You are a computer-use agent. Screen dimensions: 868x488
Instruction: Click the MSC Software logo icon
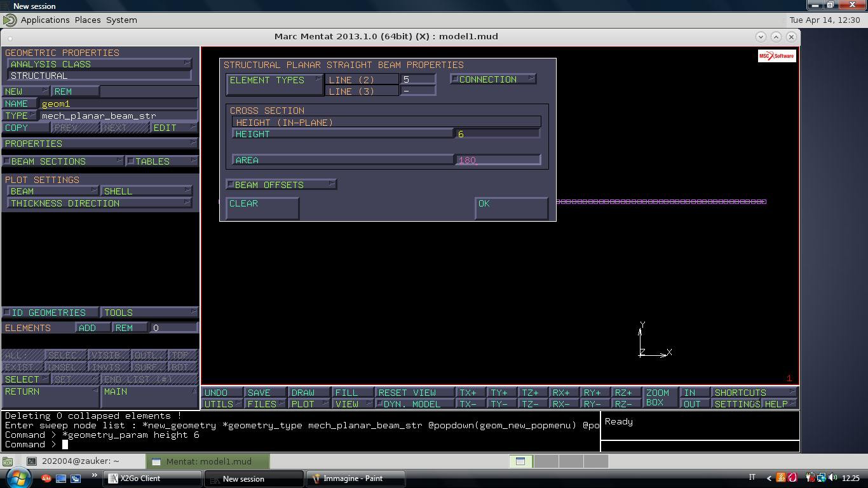pyautogui.click(x=776, y=56)
